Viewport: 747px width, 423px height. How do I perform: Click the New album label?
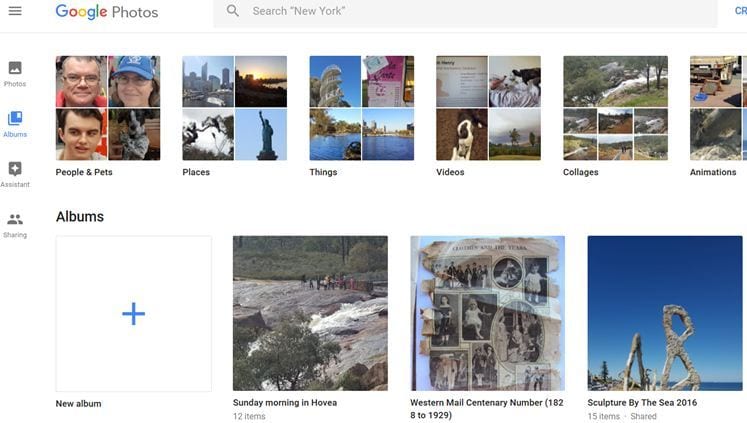(79, 404)
